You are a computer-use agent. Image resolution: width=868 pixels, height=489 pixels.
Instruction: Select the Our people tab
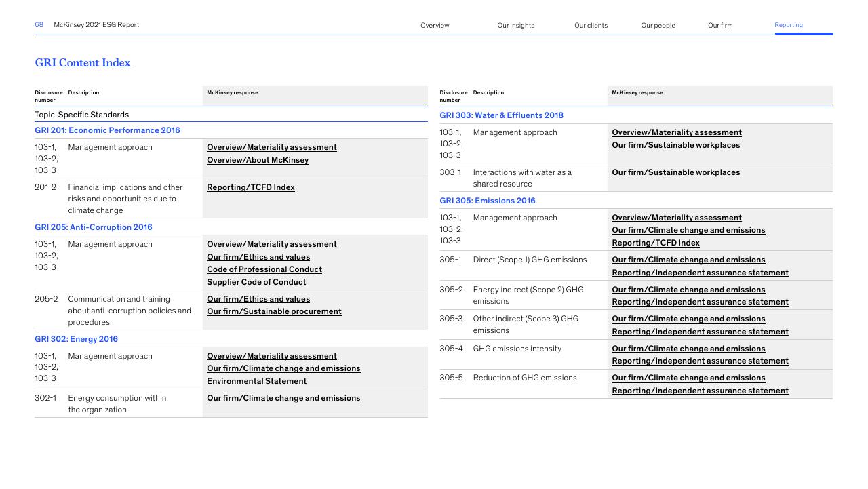pos(658,26)
